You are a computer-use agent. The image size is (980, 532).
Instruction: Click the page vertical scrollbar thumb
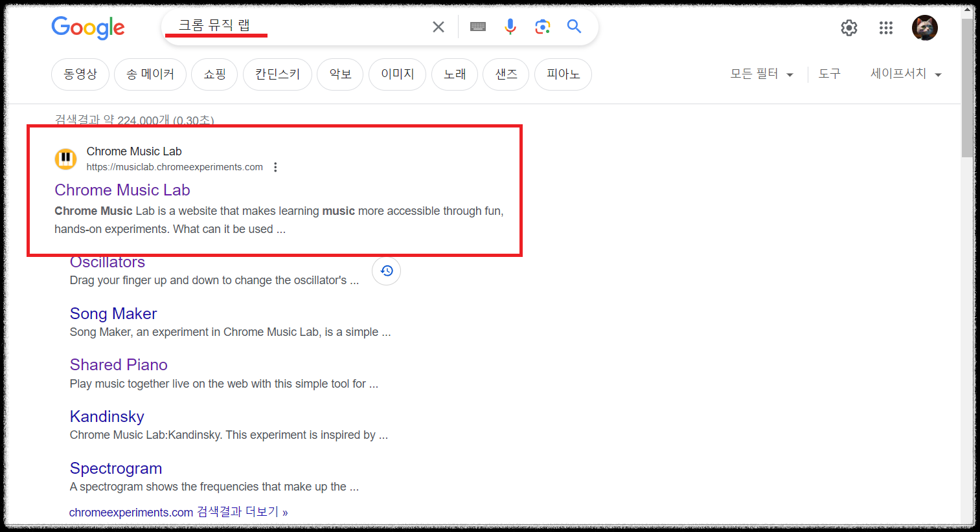click(967, 87)
